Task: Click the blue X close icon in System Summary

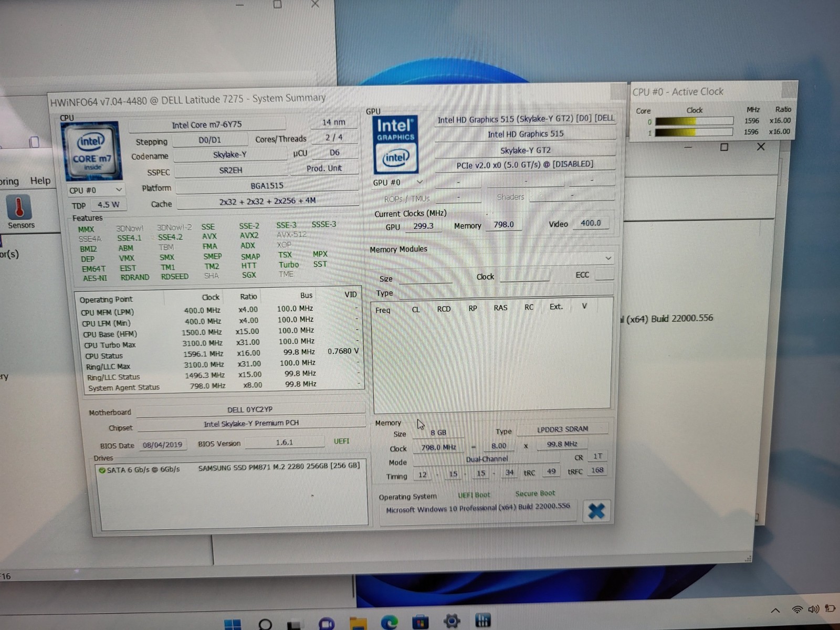Action: 596,511
